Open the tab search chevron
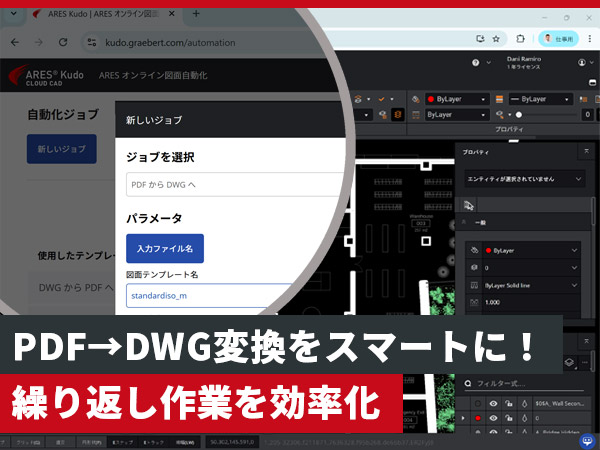Screen dimensions: 600x450 pyautogui.click(x=14, y=14)
